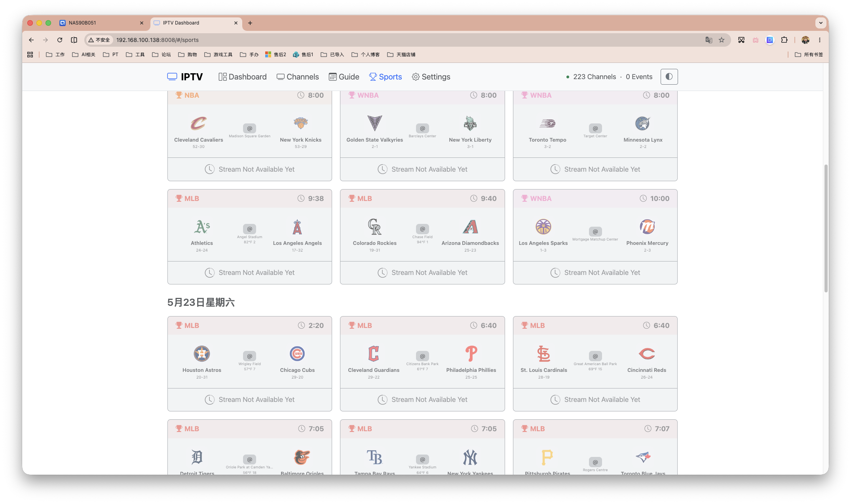The width and height of the screenshot is (851, 504).
Task: Click Stream Not Available for Valkyries game
Action: 422,169
